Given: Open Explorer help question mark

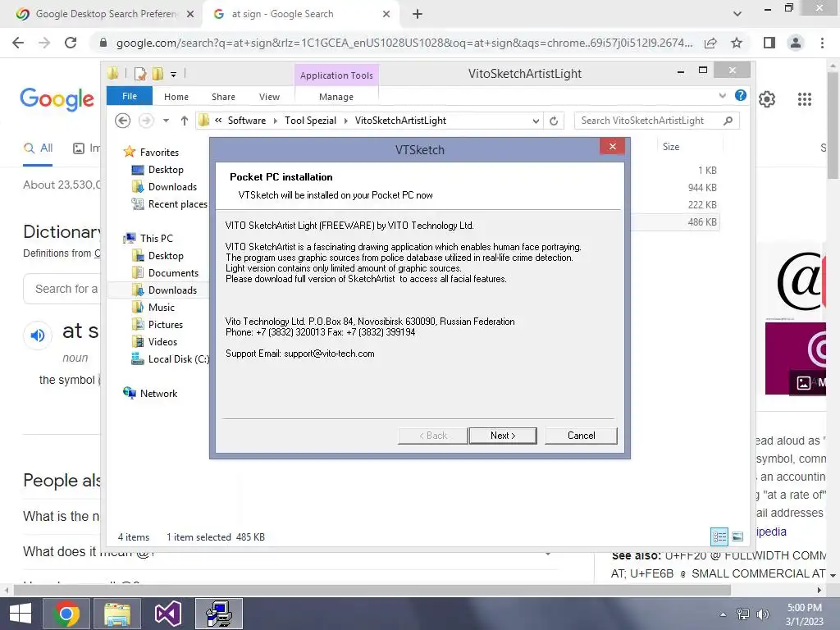Looking at the screenshot, I should point(741,95).
